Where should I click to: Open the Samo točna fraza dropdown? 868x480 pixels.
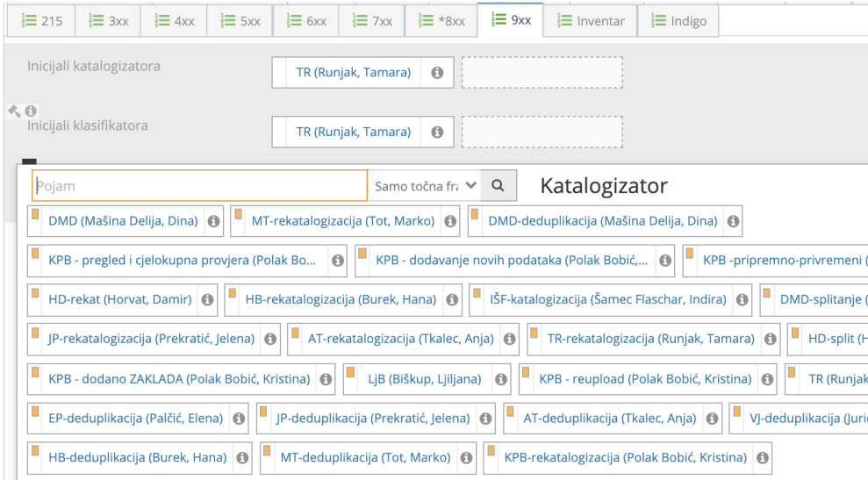[x=424, y=185]
